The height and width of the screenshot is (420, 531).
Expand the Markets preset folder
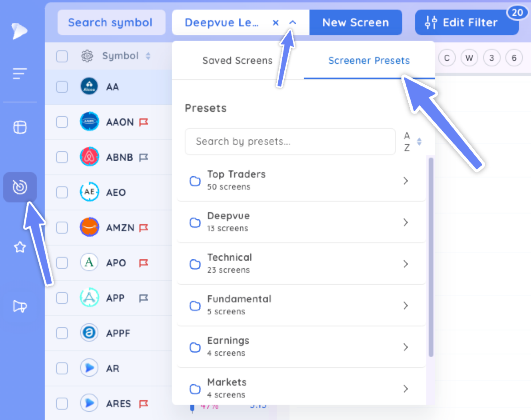coord(301,387)
